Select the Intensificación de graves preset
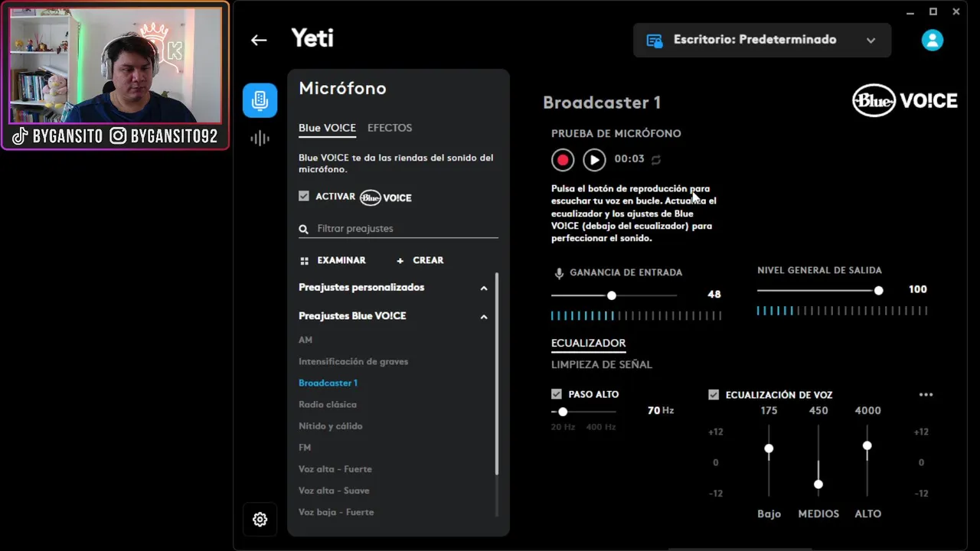 coord(353,361)
